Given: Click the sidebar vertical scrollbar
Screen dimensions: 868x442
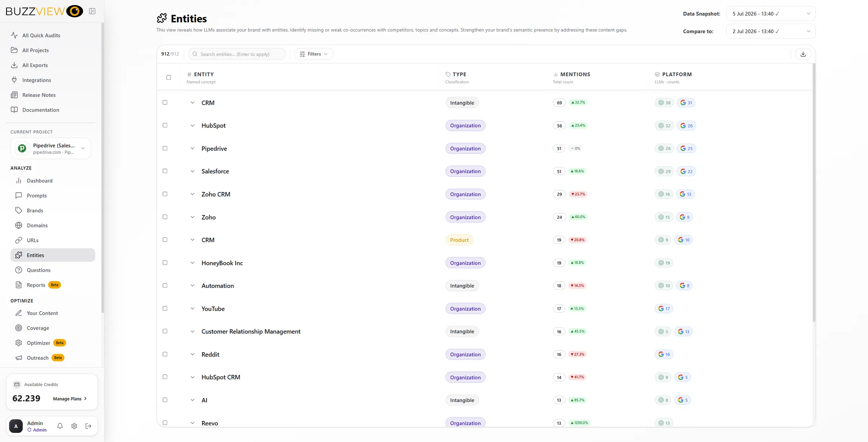Looking at the screenshot, I should tap(103, 168).
